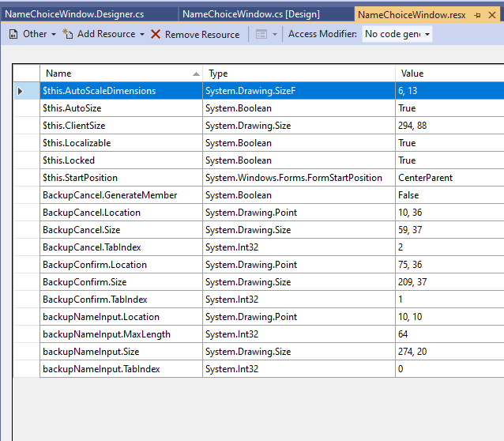Click the value 75, 36 cell
The width and height of the screenshot is (504, 441).
click(x=449, y=265)
